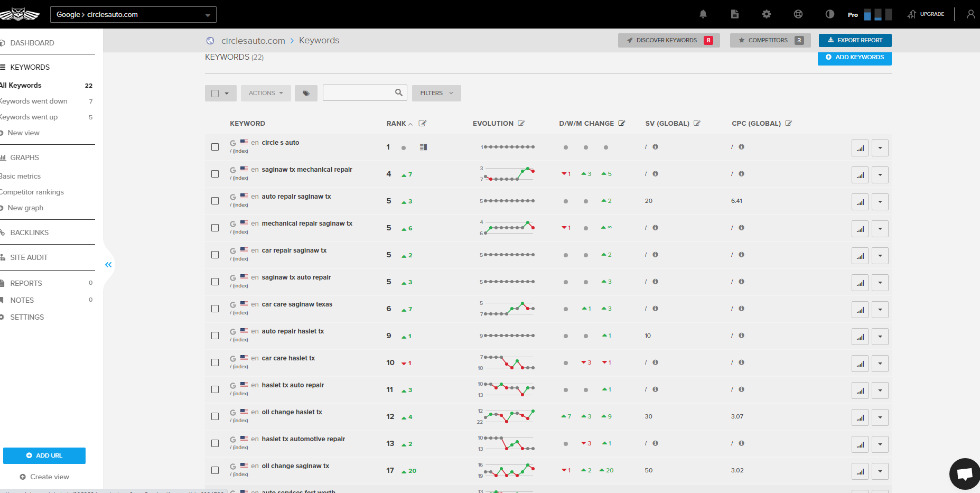Expand row menu for haslet tx automotive repair

(x=880, y=444)
